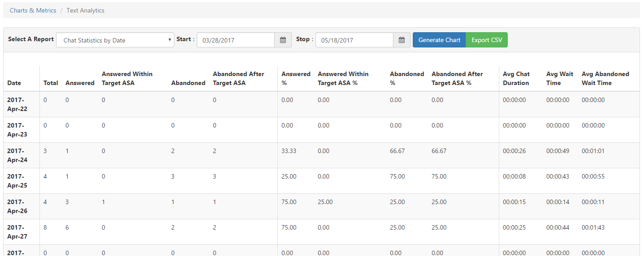
Task: Open calendar picker for Stop date
Action: coord(402,40)
